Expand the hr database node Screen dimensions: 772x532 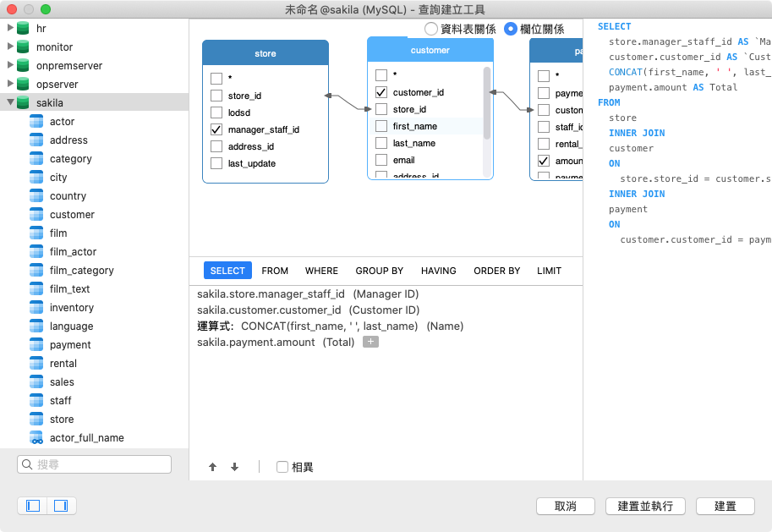11,28
